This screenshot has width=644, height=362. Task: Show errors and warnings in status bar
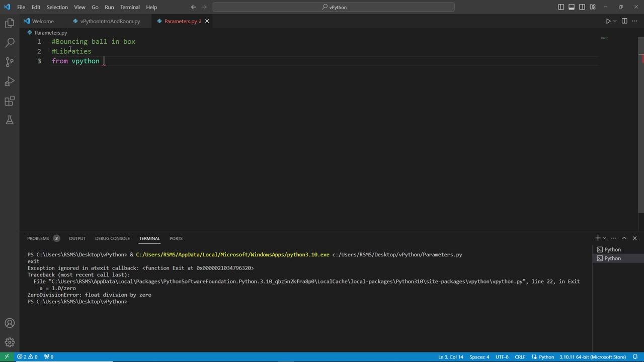coord(27,357)
